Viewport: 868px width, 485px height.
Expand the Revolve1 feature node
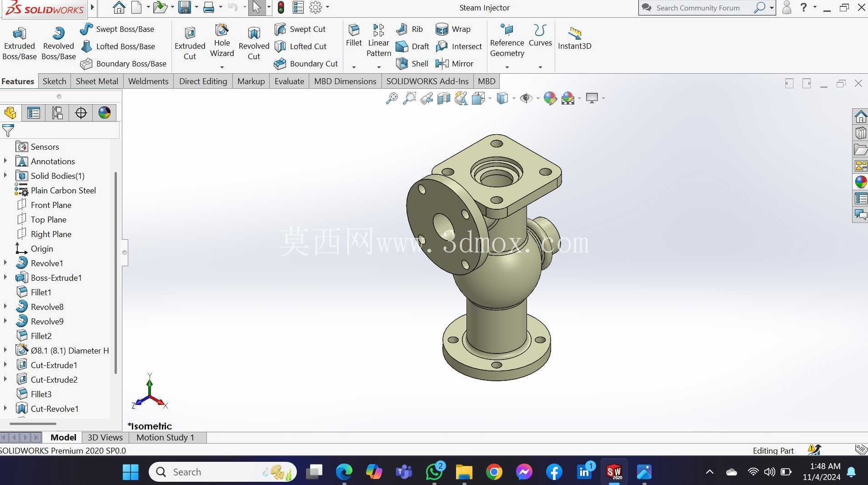[x=5, y=263]
